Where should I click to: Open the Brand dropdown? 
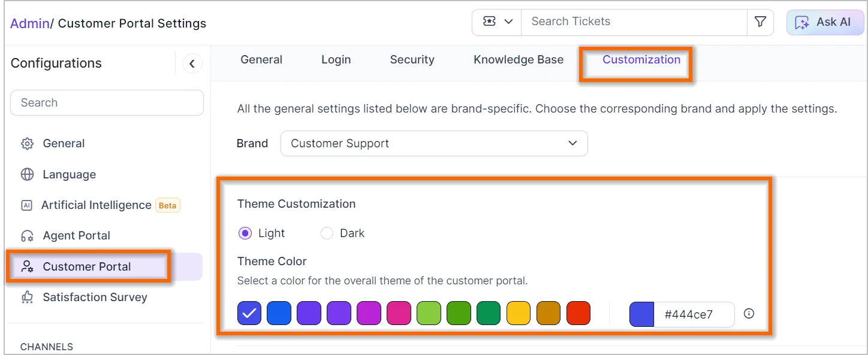[x=434, y=144]
